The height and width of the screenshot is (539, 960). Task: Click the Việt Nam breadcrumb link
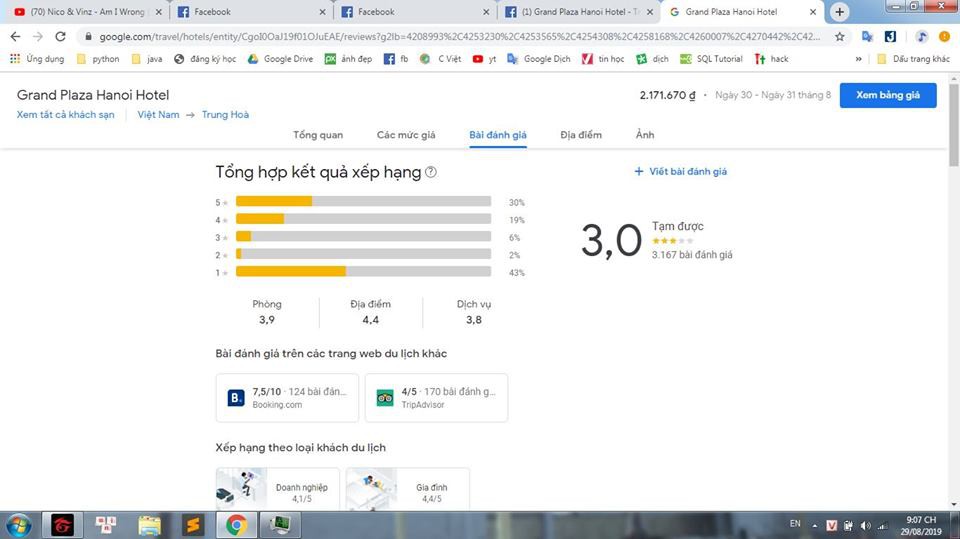tap(158, 115)
